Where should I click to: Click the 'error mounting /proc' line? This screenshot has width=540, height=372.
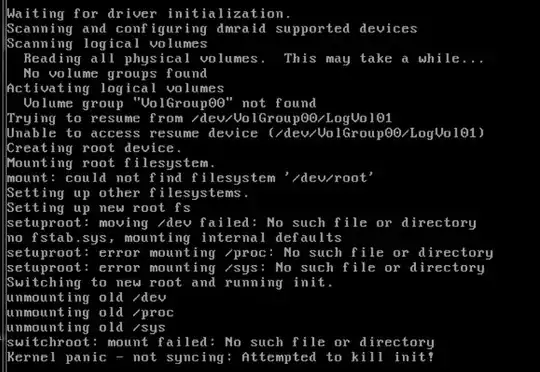pyautogui.click(x=250, y=253)
